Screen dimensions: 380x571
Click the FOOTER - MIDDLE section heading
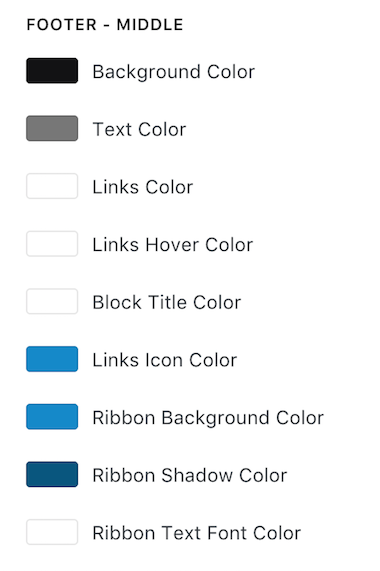pos(105,25)
